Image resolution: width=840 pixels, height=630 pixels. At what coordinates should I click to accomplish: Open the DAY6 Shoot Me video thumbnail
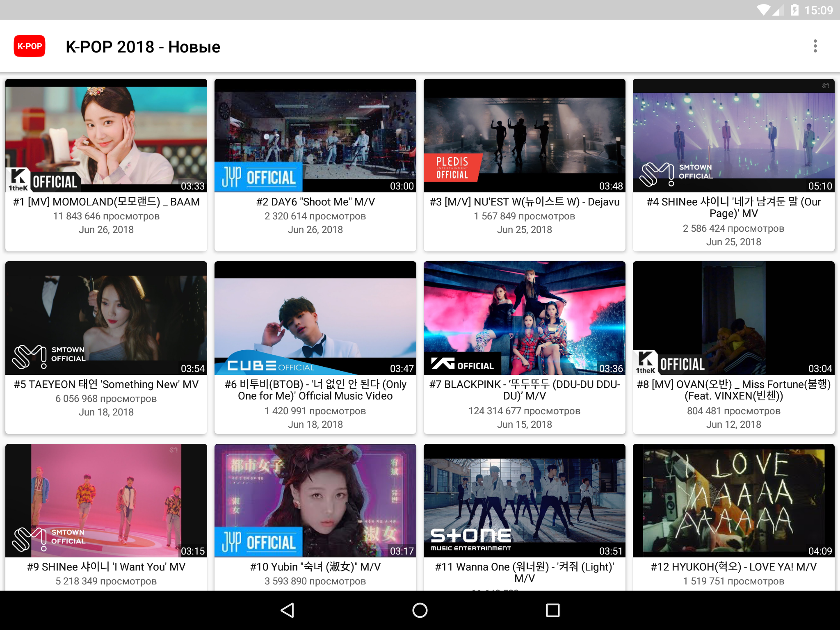click(315, 135)
